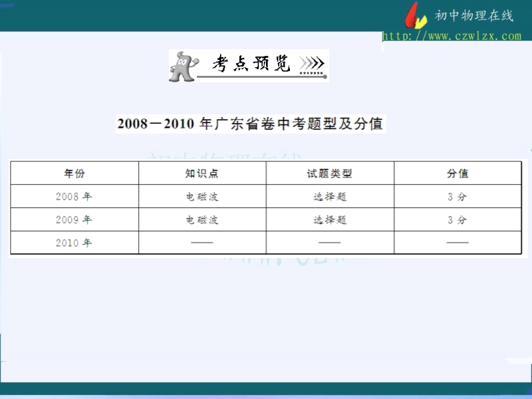Click the 试题类型 column header
Image resolution: width=532 pixels, height=399 pixels.
pyautogui.click(x=330, y=174)
